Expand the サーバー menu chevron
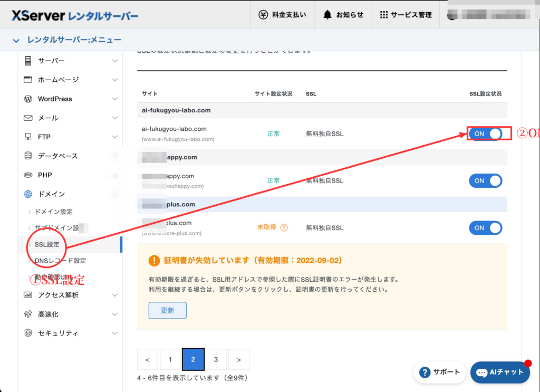 pyautogui.click(x=114, y=61)
